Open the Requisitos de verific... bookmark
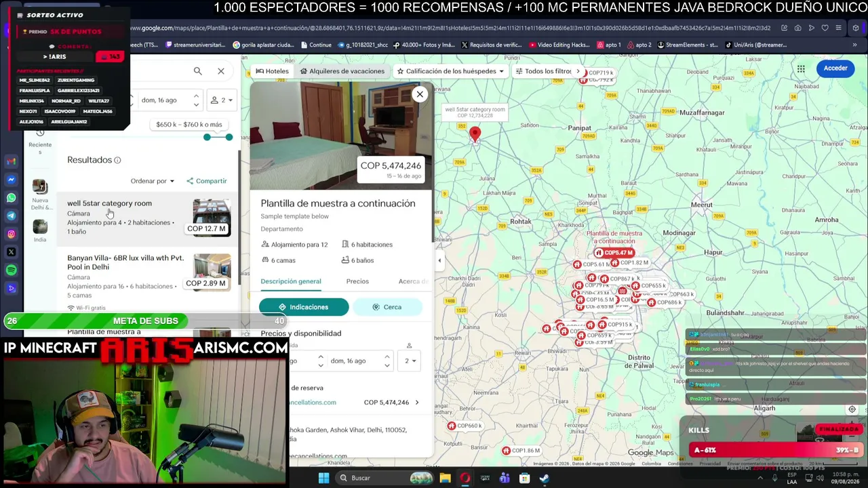Image resolution: width=868 pixels, height=488 pixels. [491, 45]
